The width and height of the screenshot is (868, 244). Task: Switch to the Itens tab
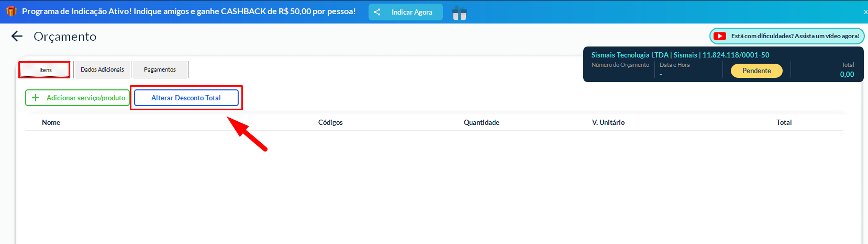45,70
